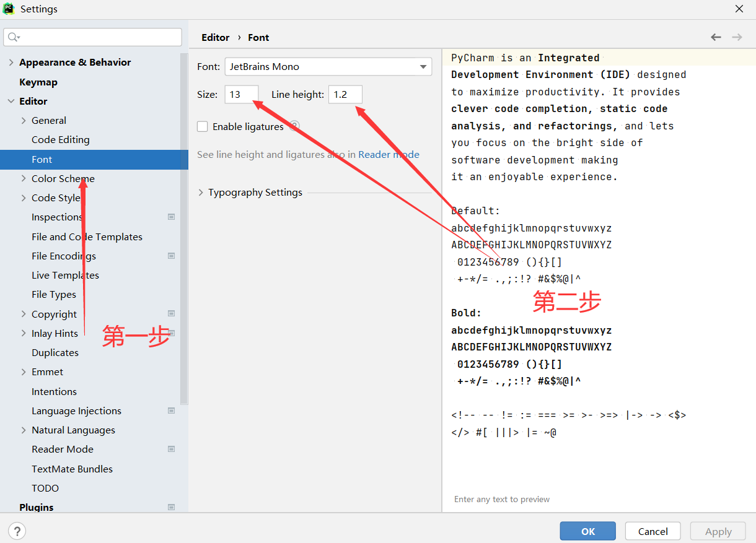Screen dimensions: 756x543
Task: Expand the Natural Languages node
Action: coord(24,430)
